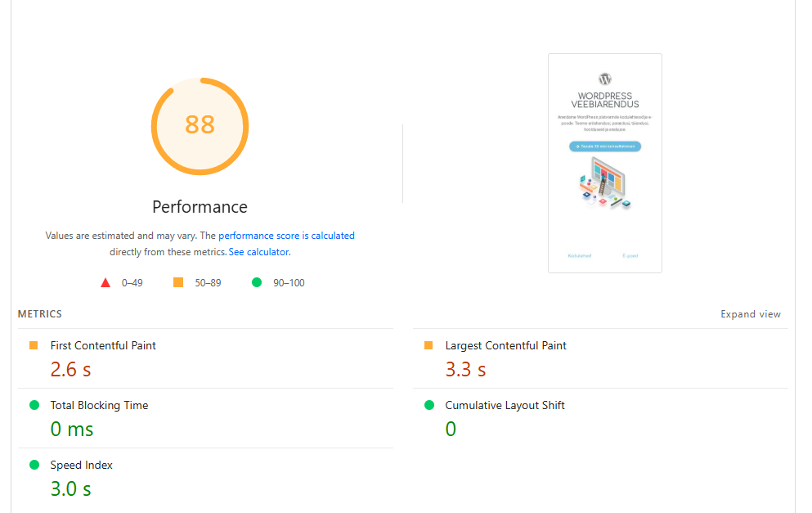
Task: Select the Largest Contentful Paint metric label
Action: (x=505, y=346)
